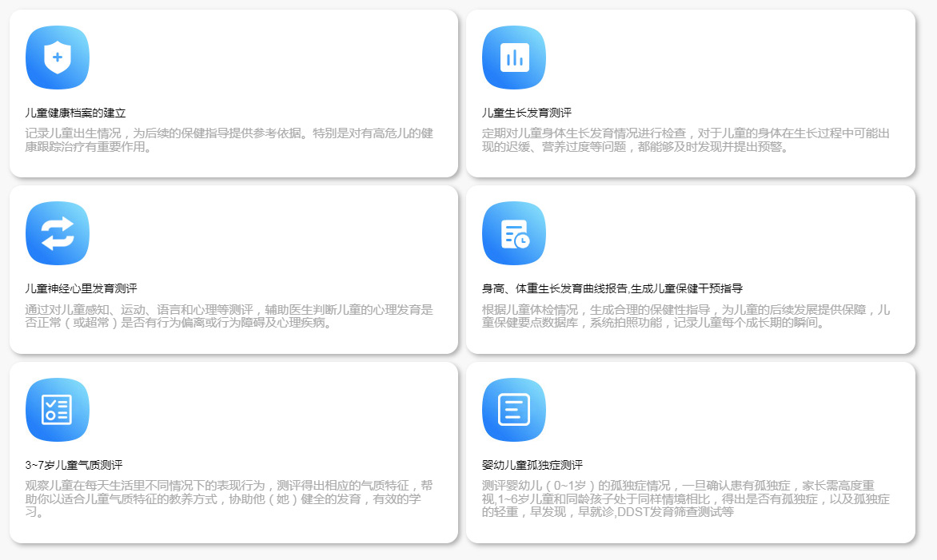This screenshot has width=937, height=560.
Task: Click the checklist temperament assessment icon
Action: 58,410
